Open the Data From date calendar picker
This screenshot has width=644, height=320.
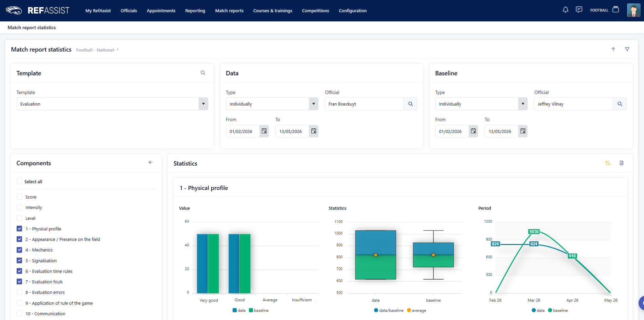click(x=264, y=131)
